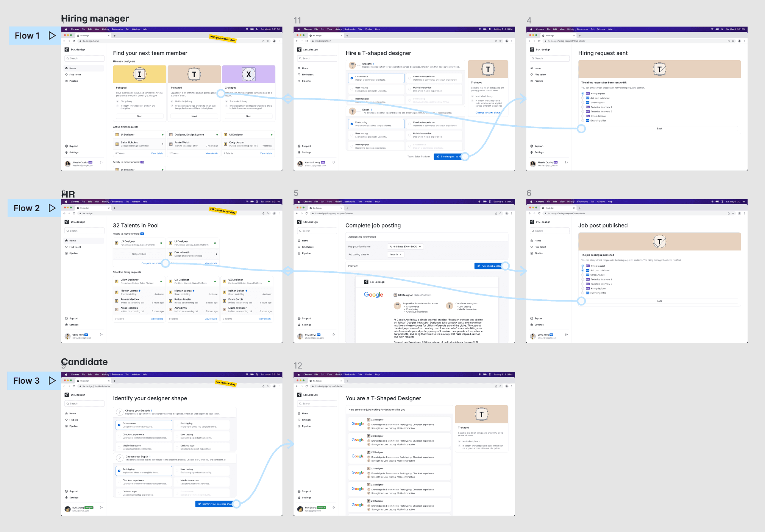
Task: Uncheck Prototyping under Choose your Depth
Action: (x=119, y=471)
